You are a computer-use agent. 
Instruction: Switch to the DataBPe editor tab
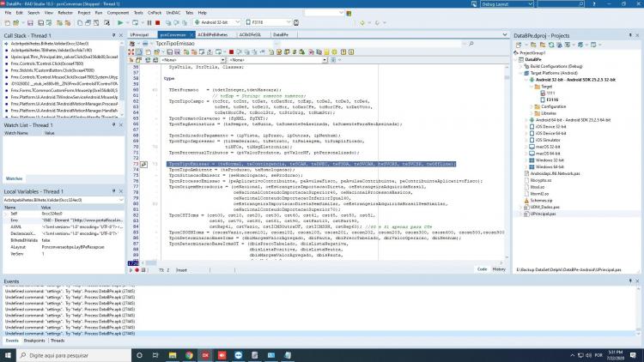pos(281,35)
